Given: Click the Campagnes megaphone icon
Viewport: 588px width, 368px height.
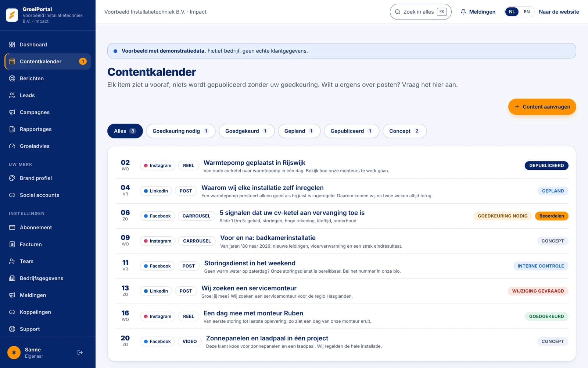Looking at the screenshot, I should coord(12,112).
